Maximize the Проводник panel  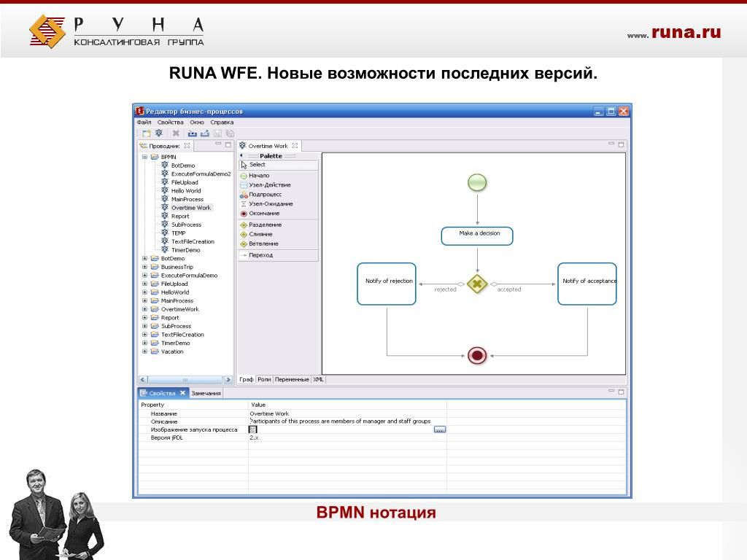(228, 144)
